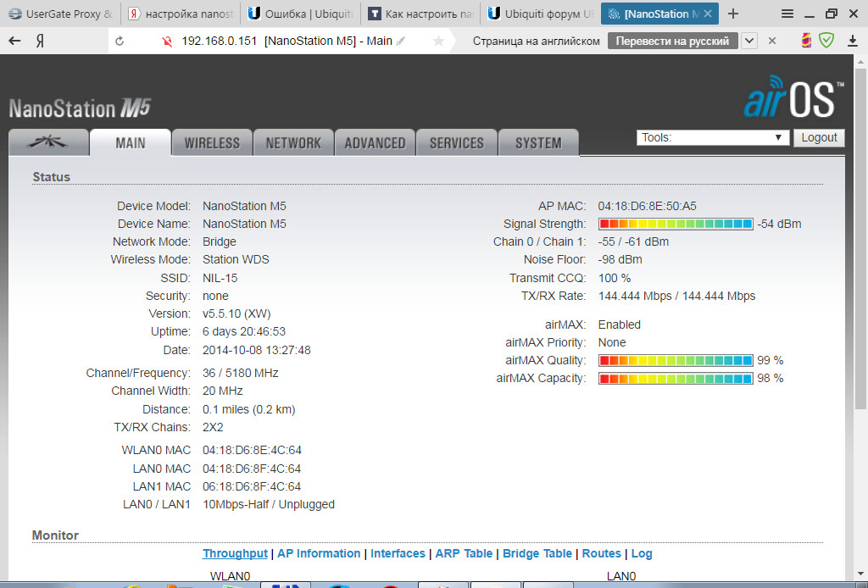Expand translate options dropdown arrow
The width and height of the screenshot is (868, 588).
[749, 41]
